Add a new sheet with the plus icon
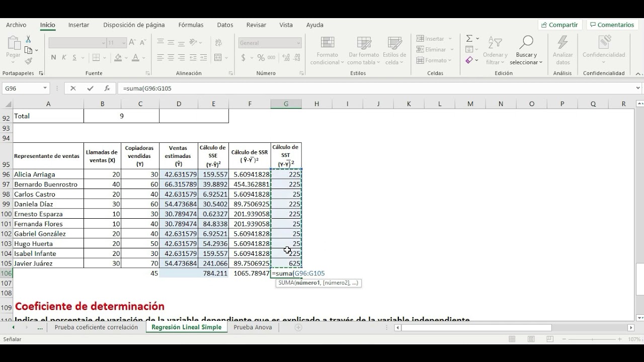This screenshot has width=644, height=362. (298, 327)
